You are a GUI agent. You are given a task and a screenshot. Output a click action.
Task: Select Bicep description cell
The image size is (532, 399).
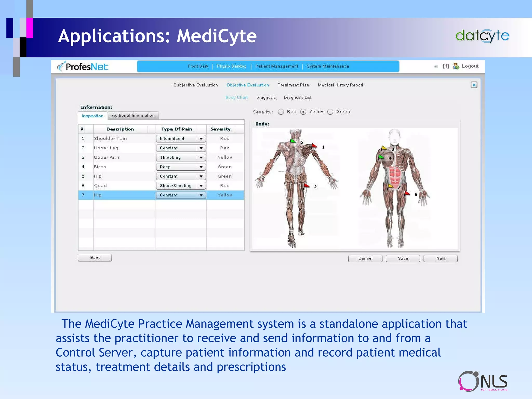coord(124,167)
